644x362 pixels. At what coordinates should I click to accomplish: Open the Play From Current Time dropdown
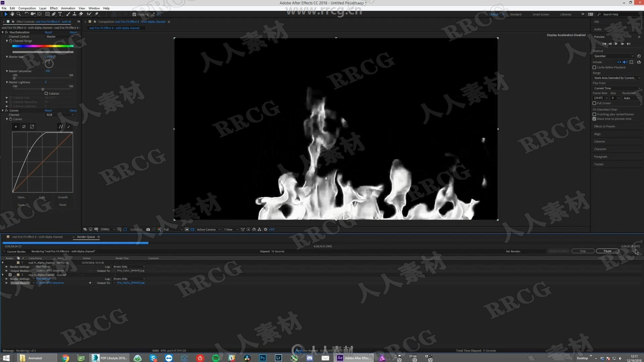617,88
